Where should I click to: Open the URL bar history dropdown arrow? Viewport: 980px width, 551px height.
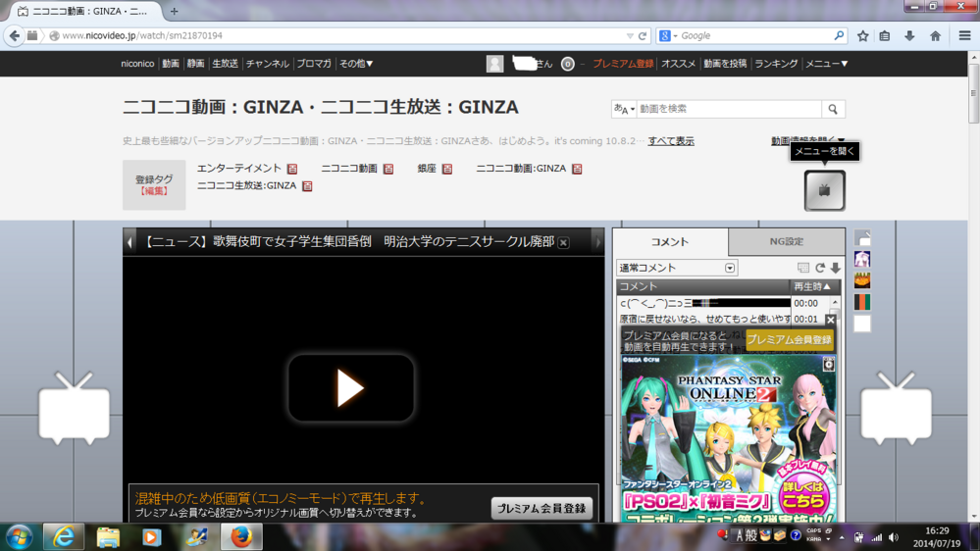coord(630,36)
